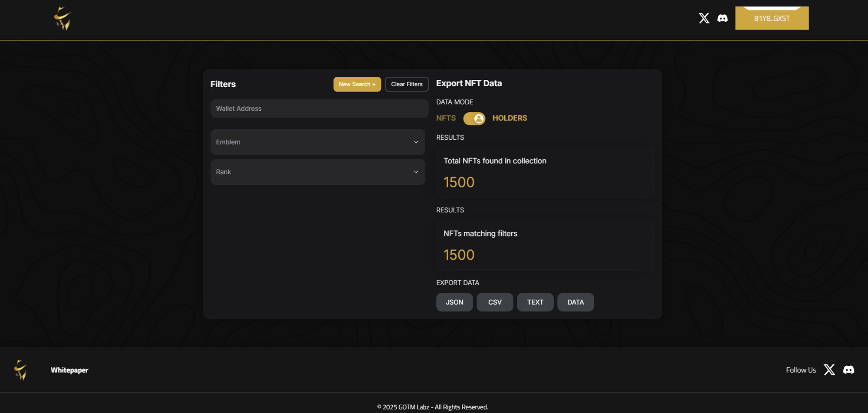Open the Discord icon in the header
The height and width of the screenshot is (413, 868).
(723, 18)
